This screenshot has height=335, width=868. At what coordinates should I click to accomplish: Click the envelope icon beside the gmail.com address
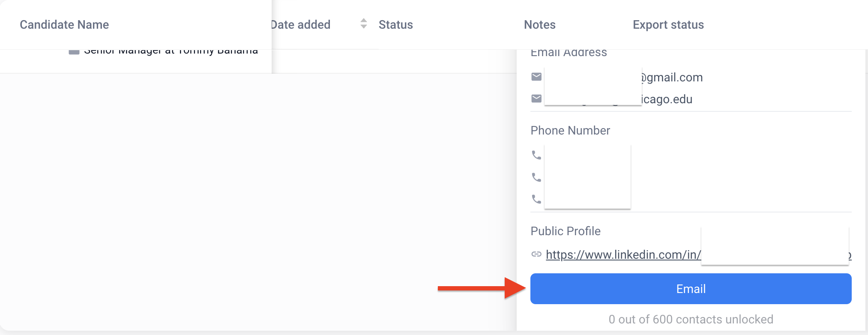click(x=536, y=77)
